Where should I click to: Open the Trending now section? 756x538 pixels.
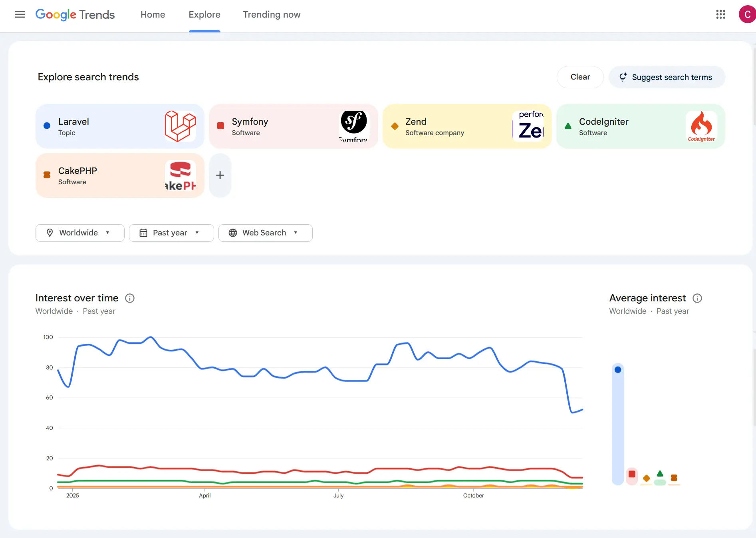272,14
